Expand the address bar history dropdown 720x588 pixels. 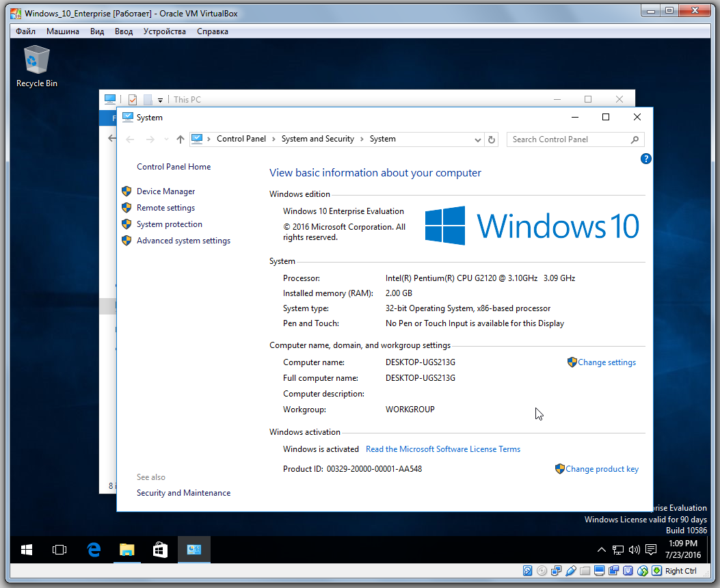[x=477, y=139]
